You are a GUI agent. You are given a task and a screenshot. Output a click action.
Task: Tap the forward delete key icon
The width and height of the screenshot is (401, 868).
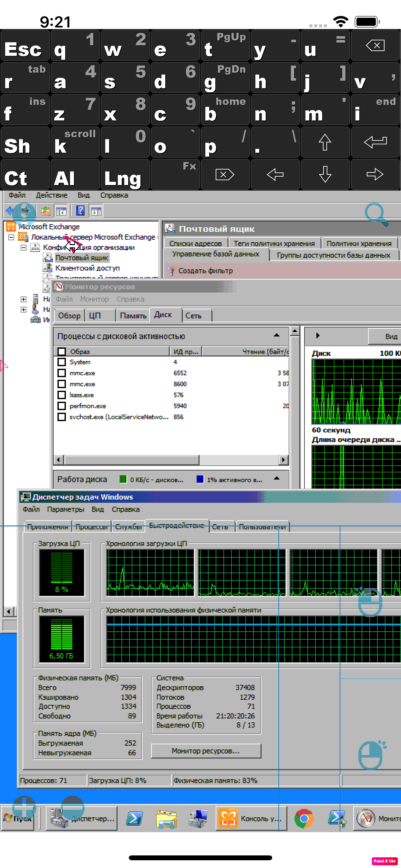(225, 175)
